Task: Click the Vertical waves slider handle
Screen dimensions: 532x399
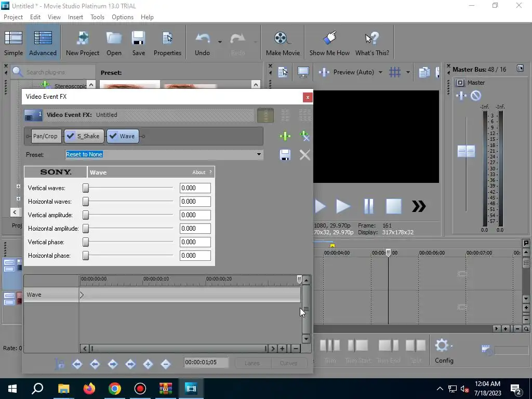Action: [x=86, y=188]
